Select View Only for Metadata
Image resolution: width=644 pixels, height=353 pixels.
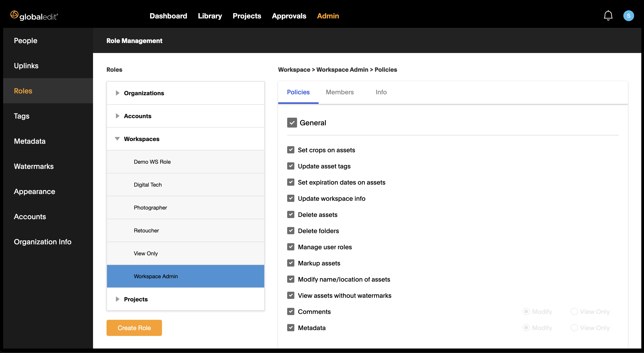point(575,328)
